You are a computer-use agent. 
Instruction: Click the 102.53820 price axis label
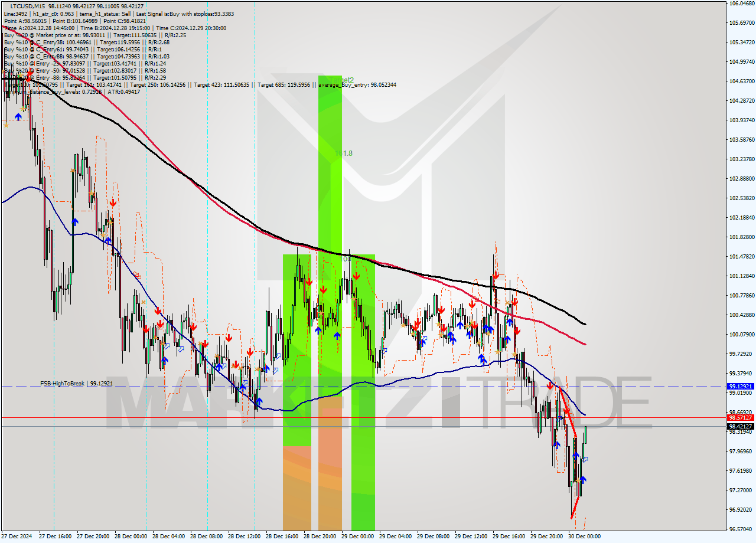741,198
